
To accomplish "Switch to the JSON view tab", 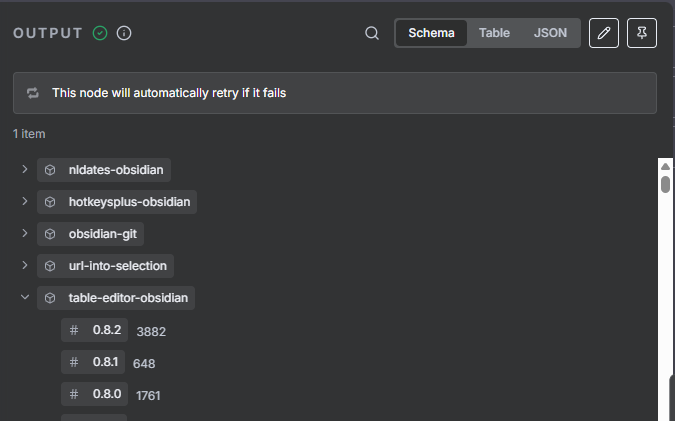I will point(550,33).
